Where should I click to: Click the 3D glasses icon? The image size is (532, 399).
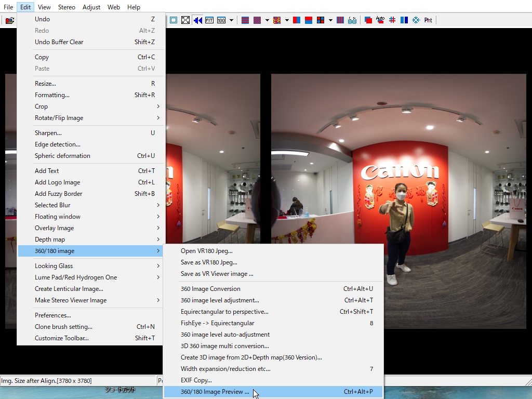[x=352, y=20]
